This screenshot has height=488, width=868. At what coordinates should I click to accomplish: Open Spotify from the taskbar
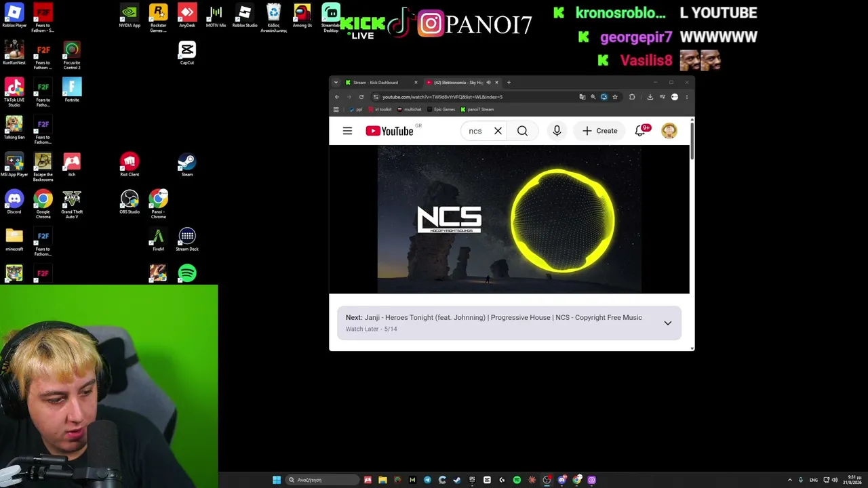click(x=517, y=480)
